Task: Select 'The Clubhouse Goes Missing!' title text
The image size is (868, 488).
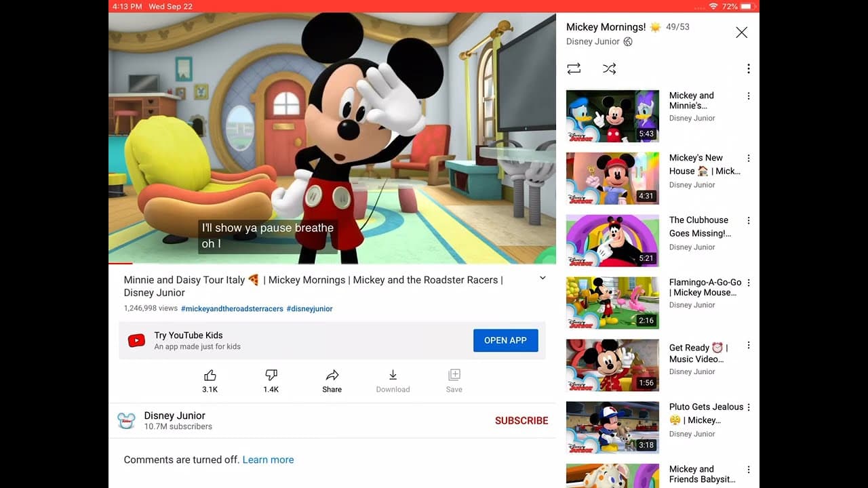Action: (700, 226)
